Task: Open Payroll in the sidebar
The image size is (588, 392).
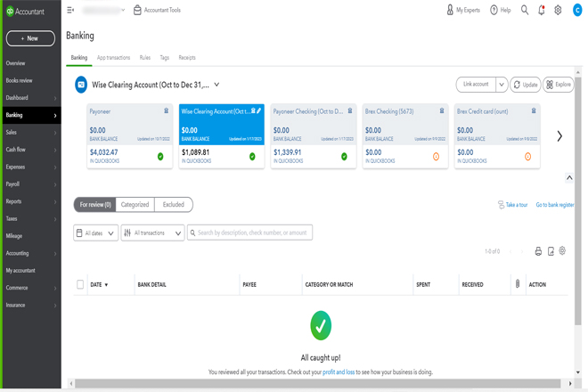Action: [31, 184]
